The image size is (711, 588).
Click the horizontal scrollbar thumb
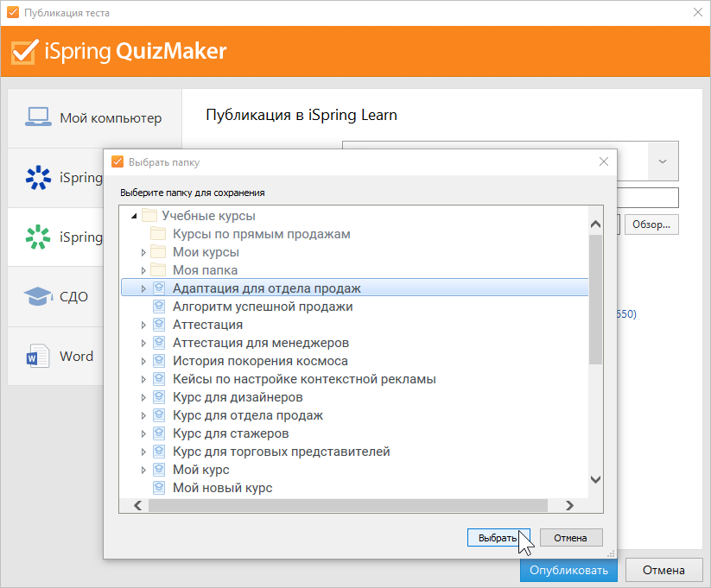click(x=348, y=505)
